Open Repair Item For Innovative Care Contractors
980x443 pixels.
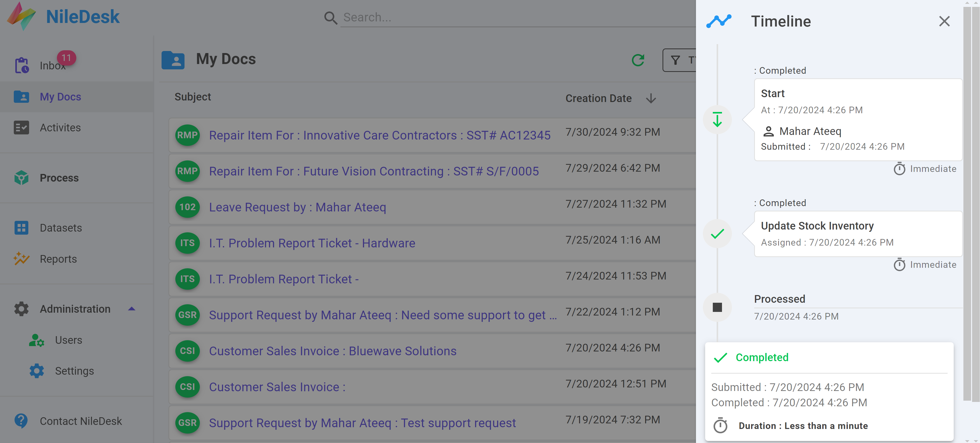pyautogui.click(x=380, y=135)
